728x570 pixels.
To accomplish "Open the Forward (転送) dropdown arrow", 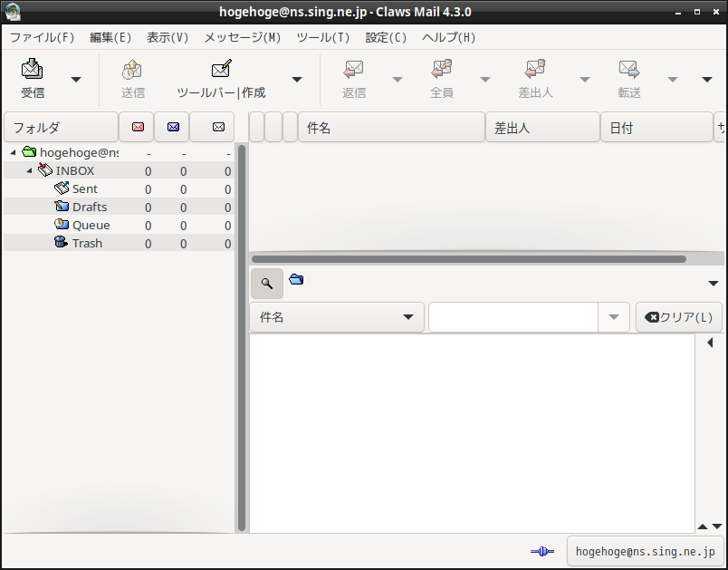I will (x=672, y=80).
